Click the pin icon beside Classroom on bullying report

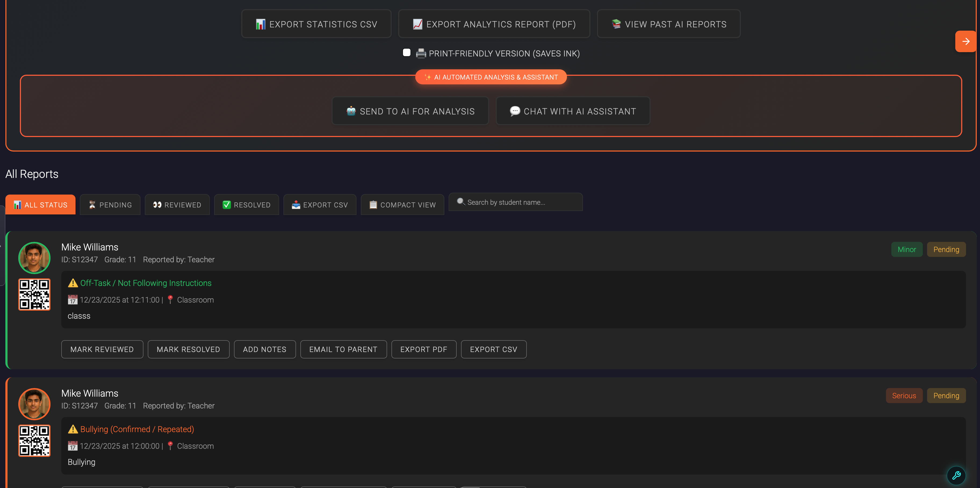tap(170, 446)
